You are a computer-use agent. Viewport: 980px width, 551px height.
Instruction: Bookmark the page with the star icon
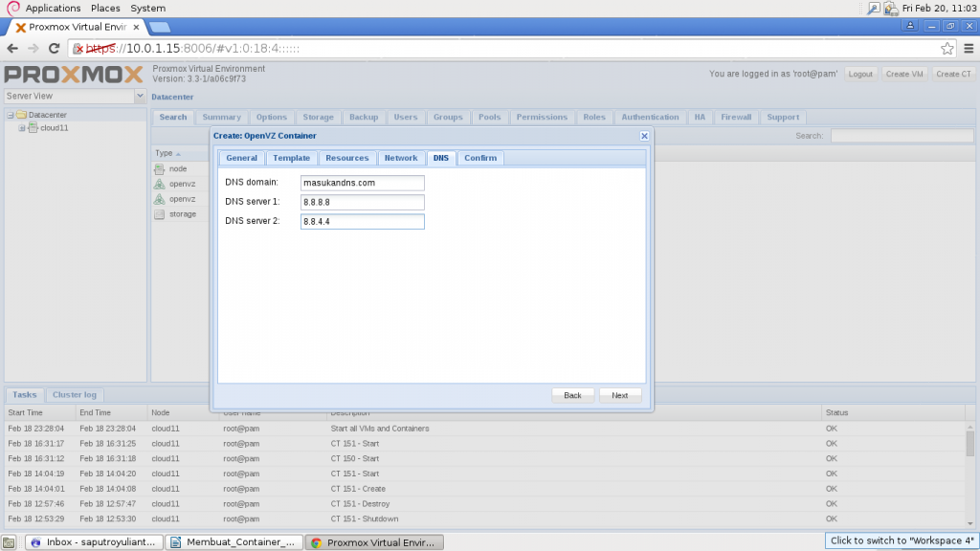click(947, 48)
